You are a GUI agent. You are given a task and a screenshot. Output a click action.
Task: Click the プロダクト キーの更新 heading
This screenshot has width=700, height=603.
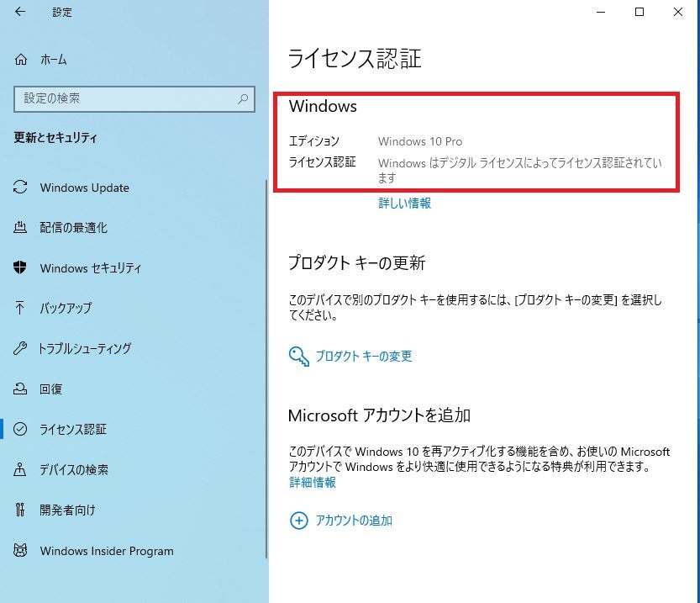(x=356, y=262)
